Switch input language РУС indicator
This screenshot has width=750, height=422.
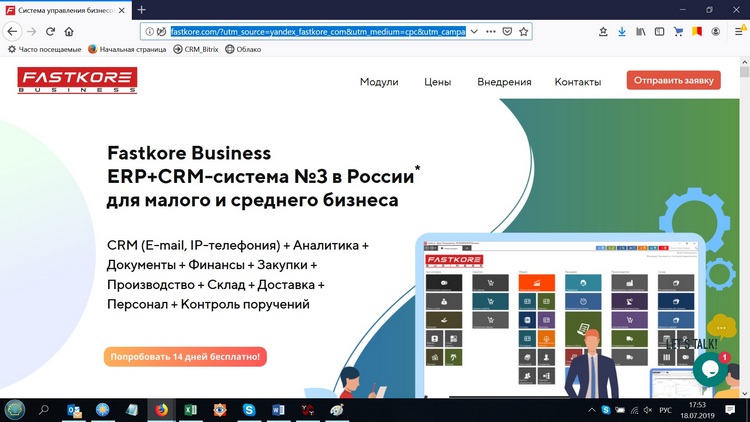pos(665,410)
